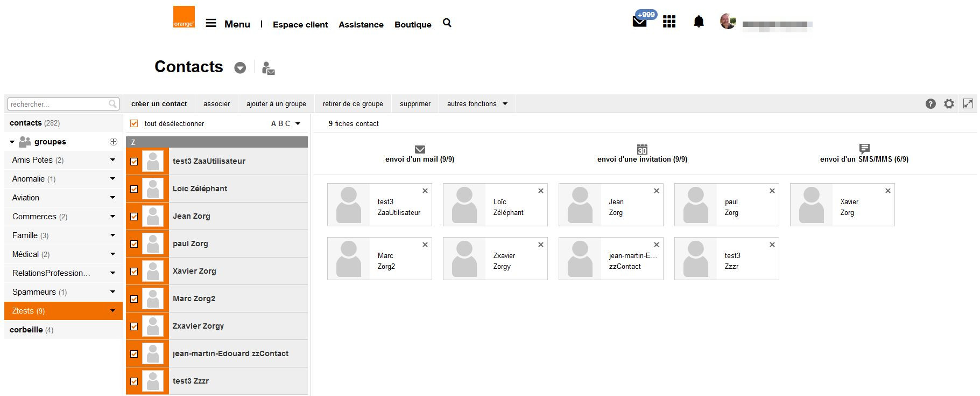Uncheck jean-martin-Edouard zzContact in the list

134,353
